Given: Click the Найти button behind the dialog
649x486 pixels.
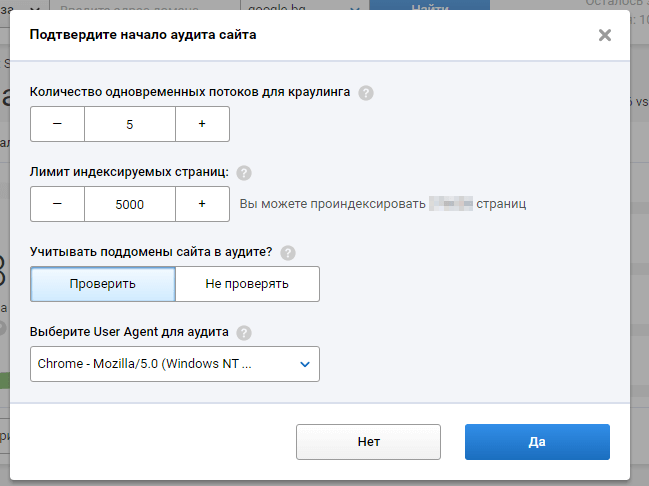Looking at the screenshot, I should pyautogui.click(x=430, y=5).
